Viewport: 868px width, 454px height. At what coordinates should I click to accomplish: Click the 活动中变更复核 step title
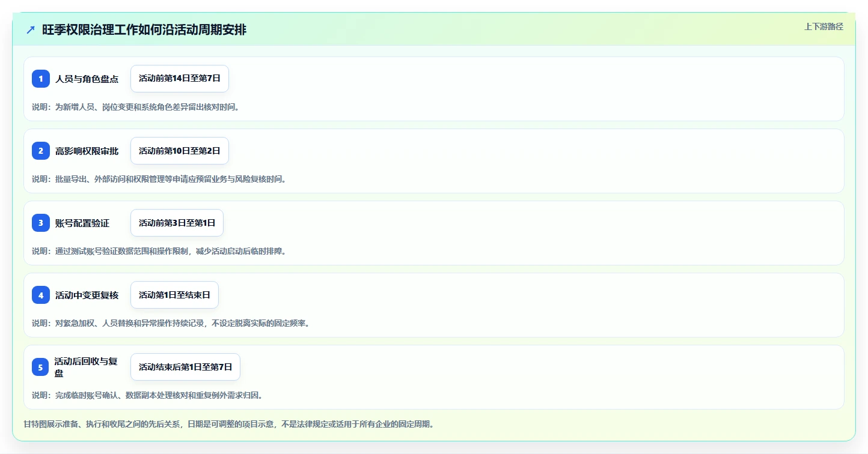[x=87, y=295]
